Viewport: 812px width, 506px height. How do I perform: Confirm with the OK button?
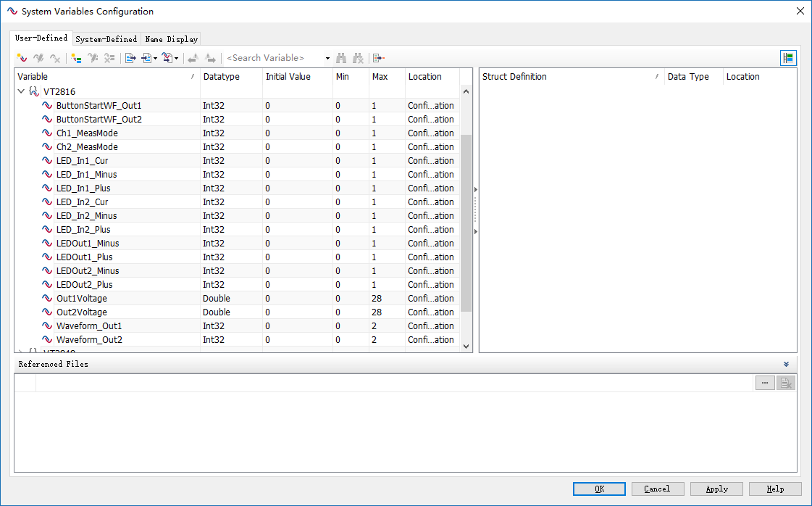click(599, 489)
